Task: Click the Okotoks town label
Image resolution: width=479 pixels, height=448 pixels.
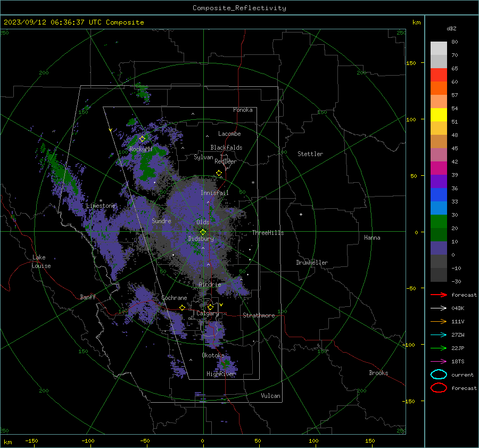Action: 213,355
